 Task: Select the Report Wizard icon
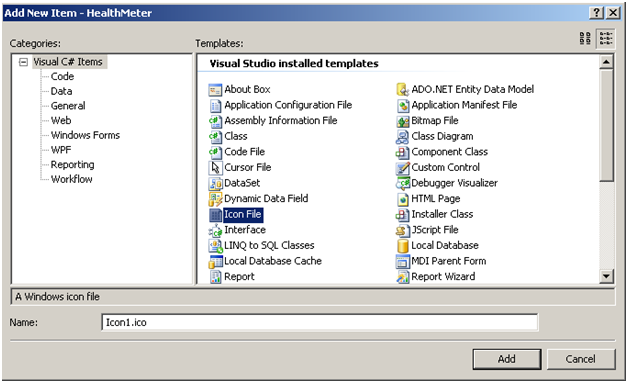(403, 277)
